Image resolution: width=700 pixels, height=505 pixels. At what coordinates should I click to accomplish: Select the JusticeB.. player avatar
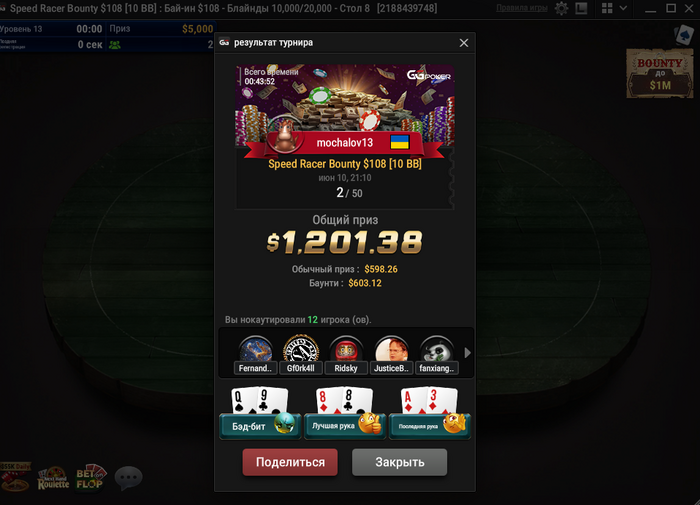pos(392,355)
